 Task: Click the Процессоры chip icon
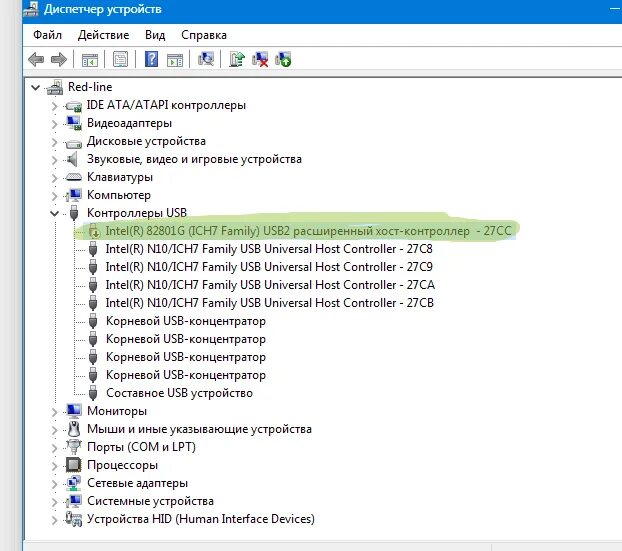coord(74,465)
